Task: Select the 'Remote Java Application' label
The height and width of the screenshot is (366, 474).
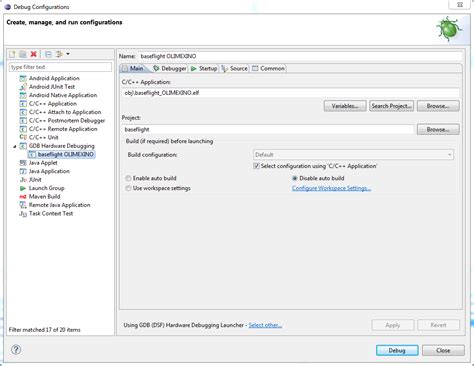Action: click(60, 205)
